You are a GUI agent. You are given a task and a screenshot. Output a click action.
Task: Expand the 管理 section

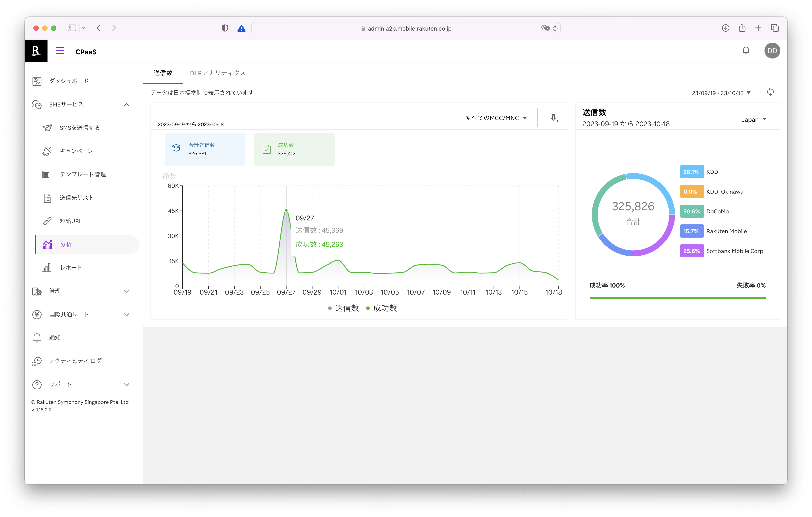pos(126,291)
